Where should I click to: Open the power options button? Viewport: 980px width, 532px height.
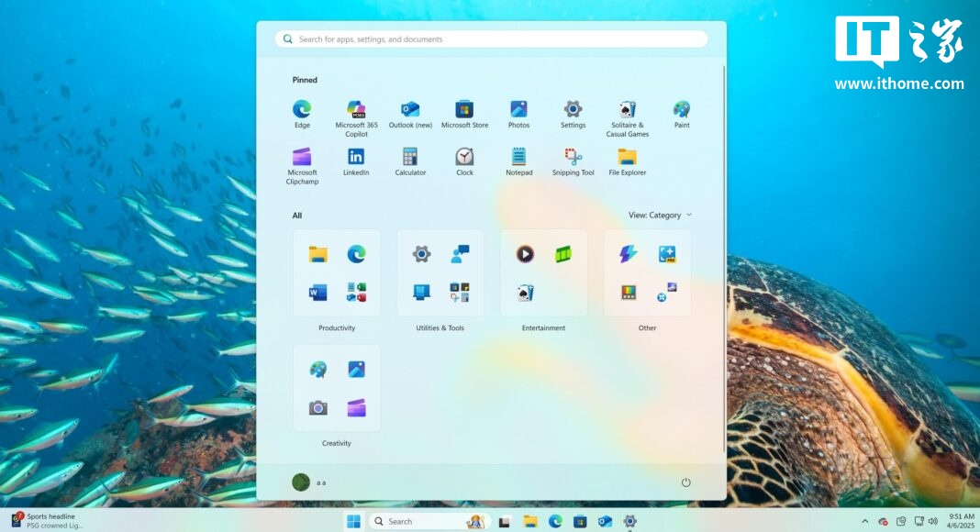click(x=685, y=482)
